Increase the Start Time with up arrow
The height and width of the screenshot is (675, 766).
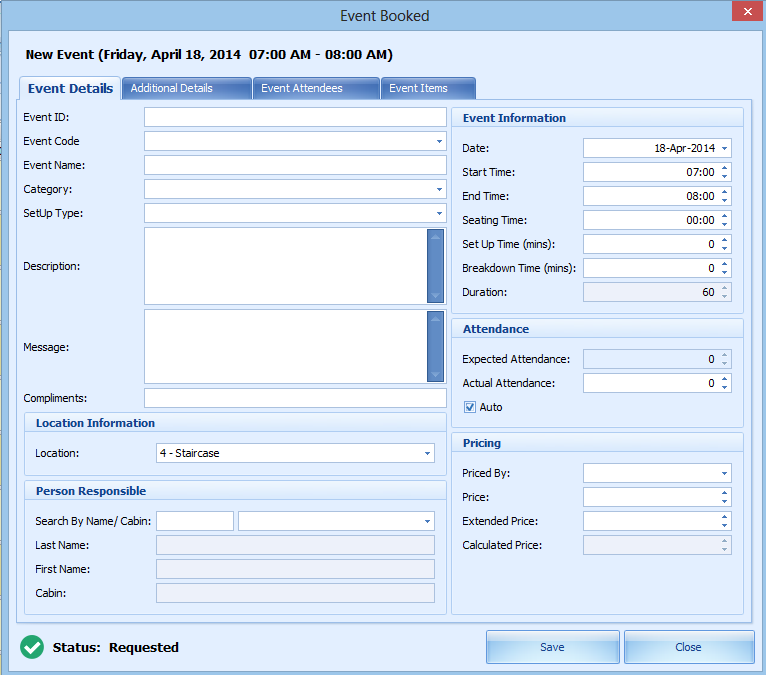pos(724,168)
